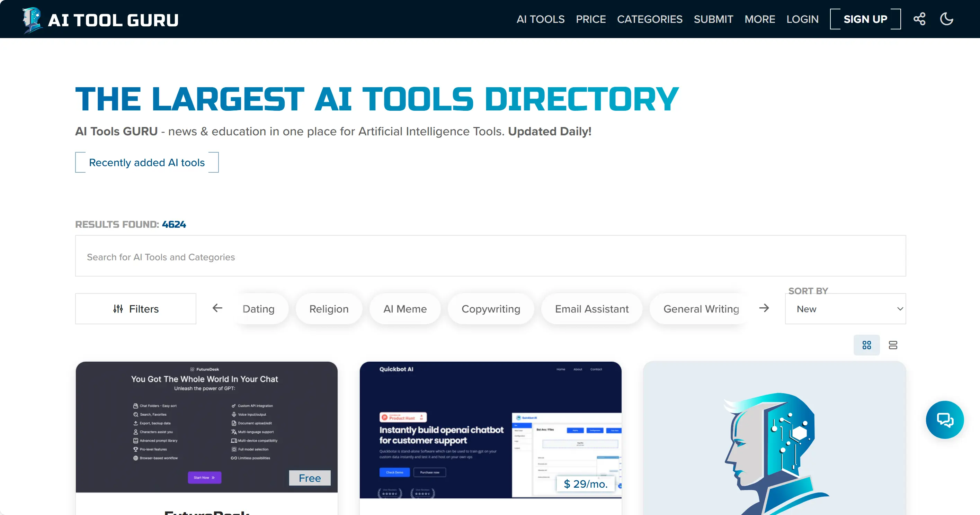
Task: Open the Filters panel
Action: [x=136, y=309]
